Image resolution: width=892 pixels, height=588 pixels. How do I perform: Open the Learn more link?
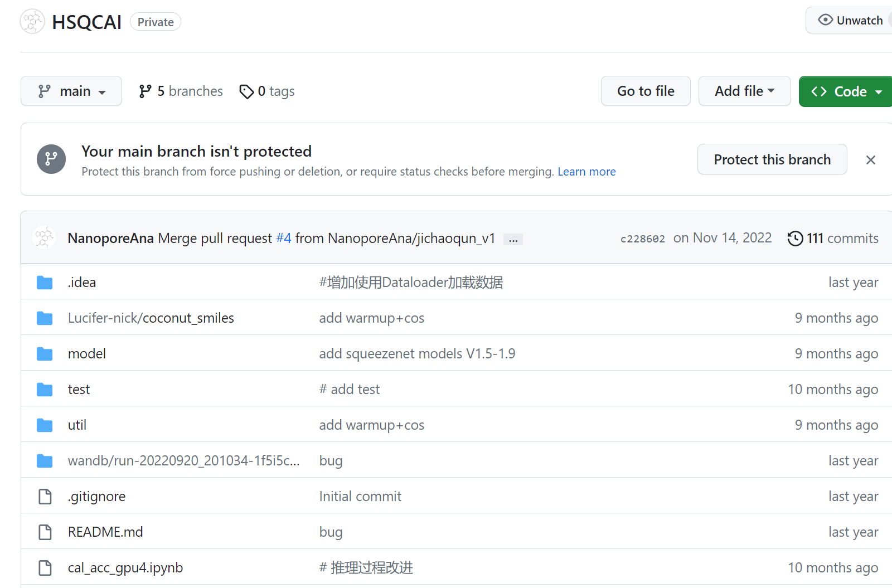coord(586,172)
